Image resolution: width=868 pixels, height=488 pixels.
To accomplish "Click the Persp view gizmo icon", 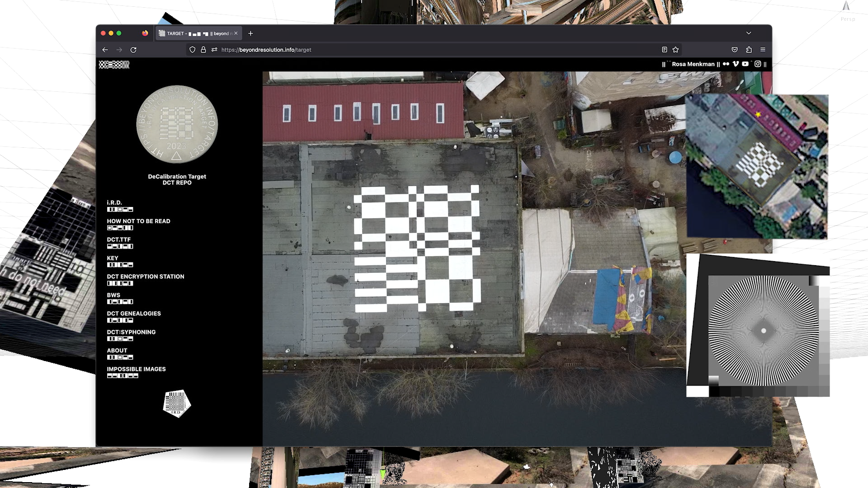I will point(846,6).
